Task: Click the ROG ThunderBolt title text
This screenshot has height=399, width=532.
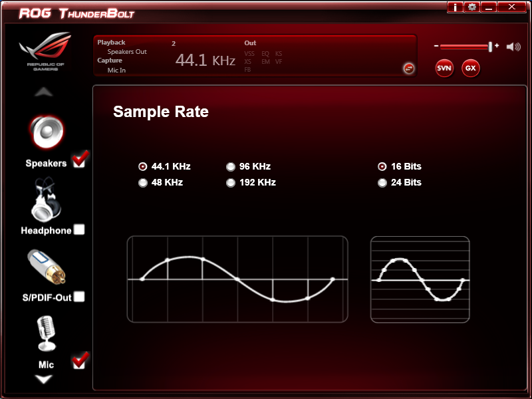Action: click(76, 13)
